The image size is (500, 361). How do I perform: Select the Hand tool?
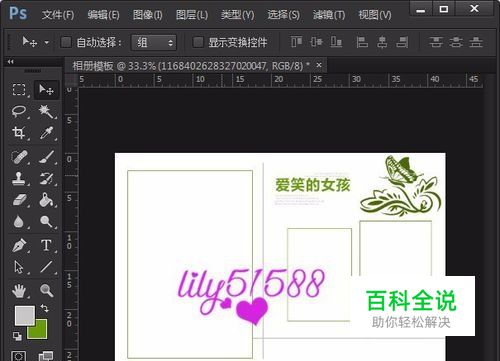19,291
